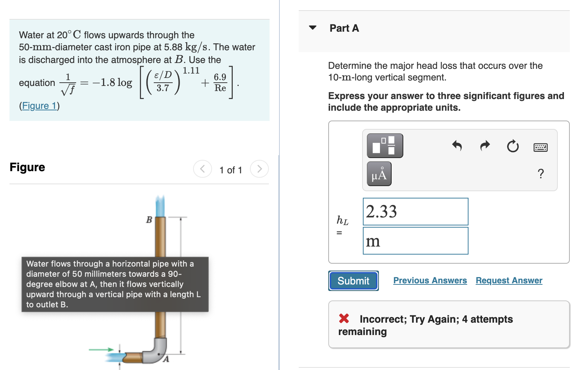588x370 pixels.
Task: Open Request Answer
Action: pos(509,280)
